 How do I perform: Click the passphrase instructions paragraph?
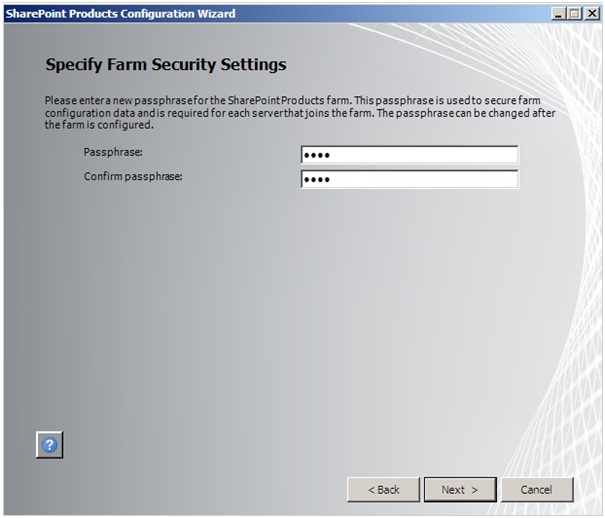tap(300, 113)
